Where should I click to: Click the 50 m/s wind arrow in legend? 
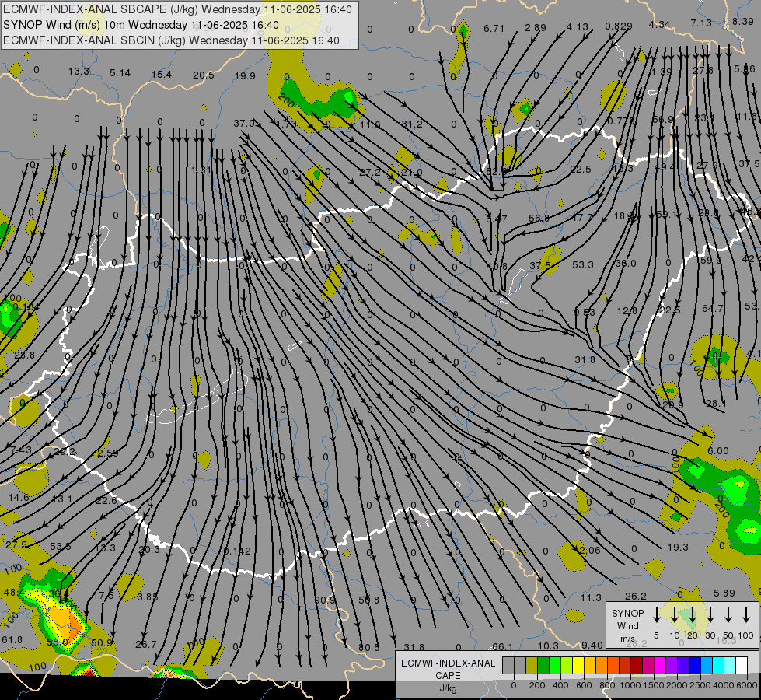point(728,615)
